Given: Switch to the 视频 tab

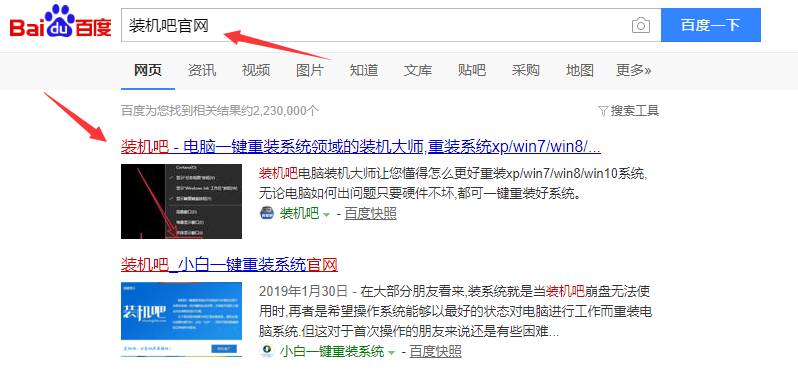Looking at the screenshot, I should point(256,70).
